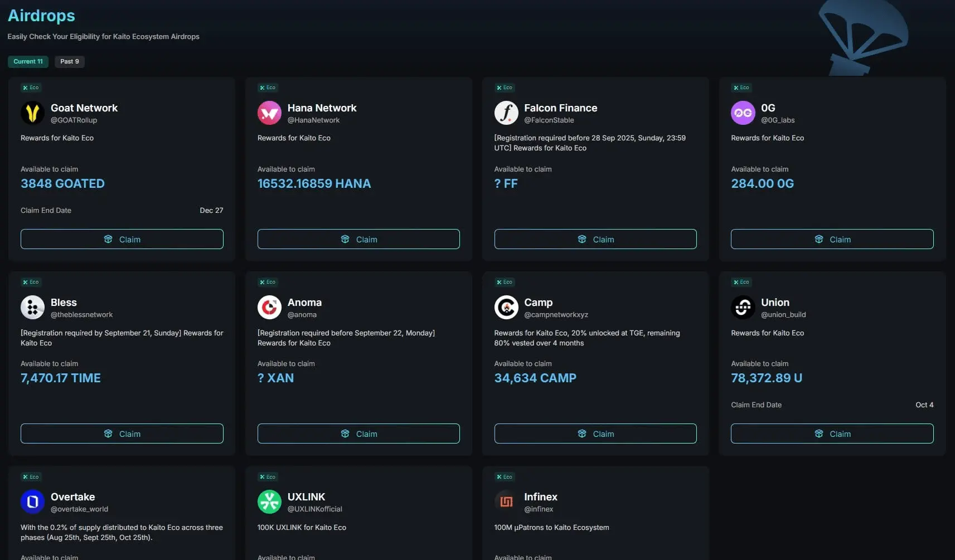Click the Overtake card title

pyautogui.click(x=72, y=497)
